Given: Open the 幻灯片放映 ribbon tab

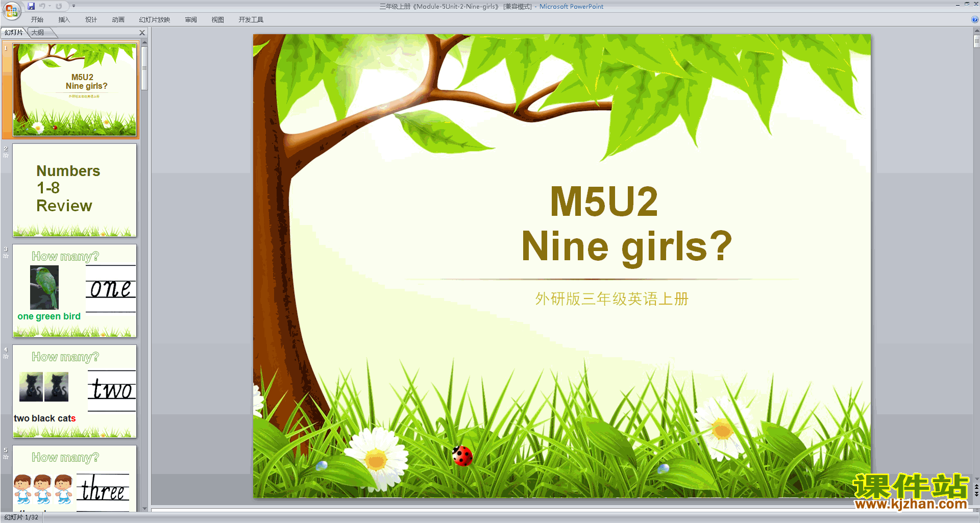Looking at the screenshot, I should (x=155, y=20).
